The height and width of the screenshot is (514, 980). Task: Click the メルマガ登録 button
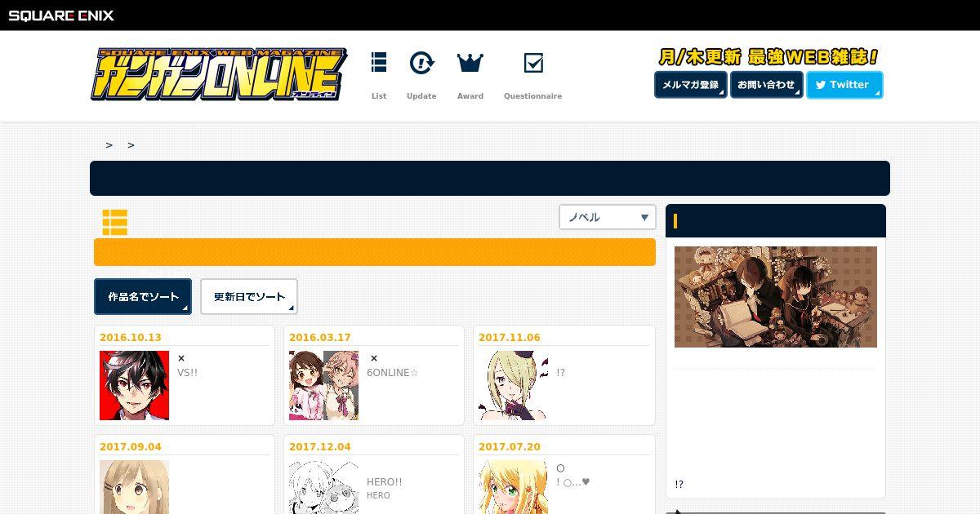[x=691, y=85]
